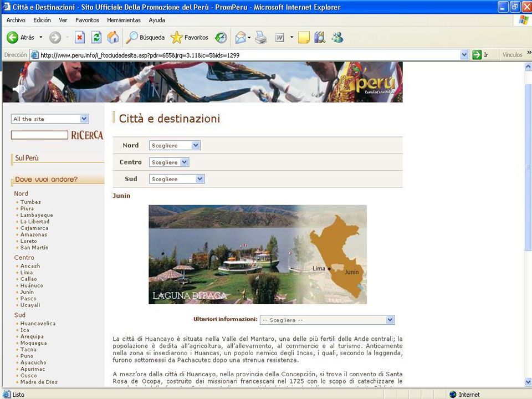Open the Ulteriori informazioni dropdown

coord(328,320)
